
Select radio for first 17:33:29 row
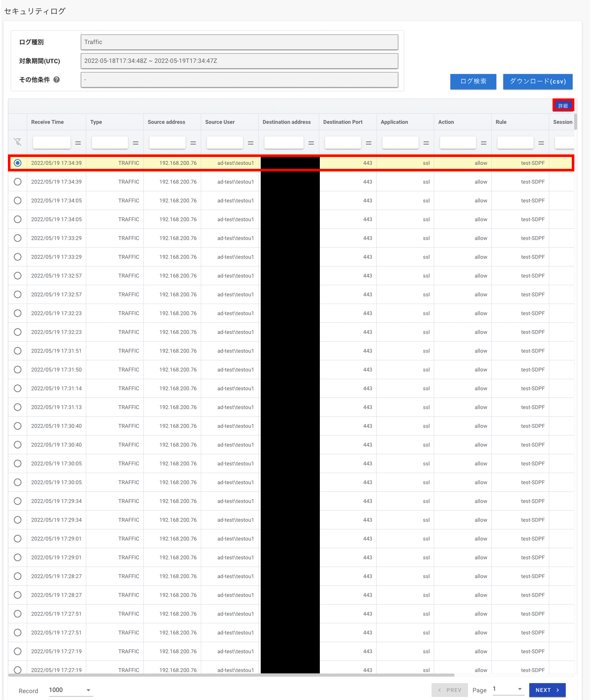[x=18, y=238]
